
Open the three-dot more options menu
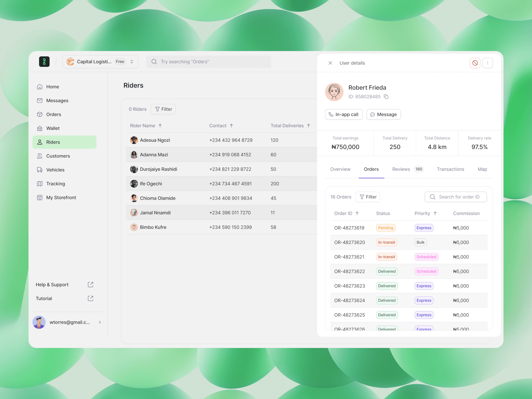click(487, 63)
